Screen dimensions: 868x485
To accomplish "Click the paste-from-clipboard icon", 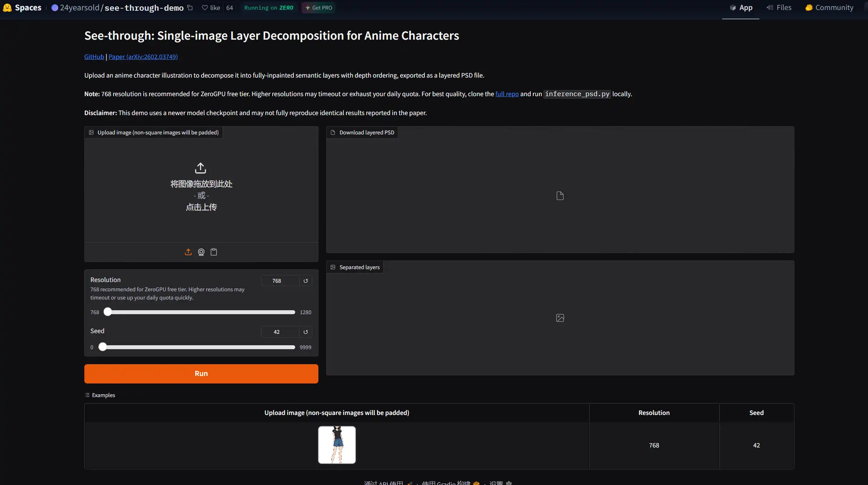I will 214,252.
